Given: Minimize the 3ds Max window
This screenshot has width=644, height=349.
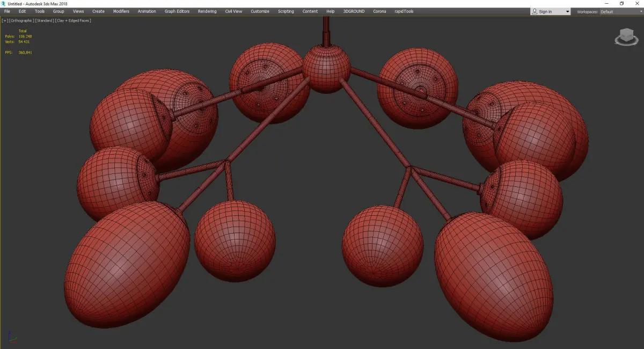Looking at the screenshot, I should click(607, 4).
